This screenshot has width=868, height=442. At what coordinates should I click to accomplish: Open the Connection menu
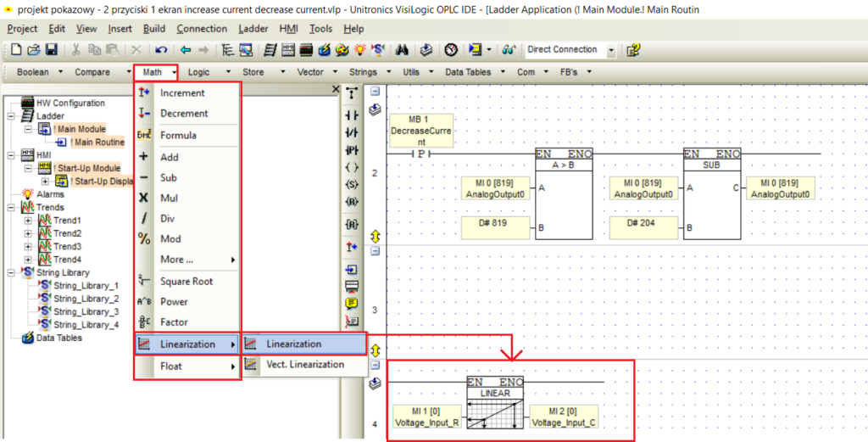(202, 29)
